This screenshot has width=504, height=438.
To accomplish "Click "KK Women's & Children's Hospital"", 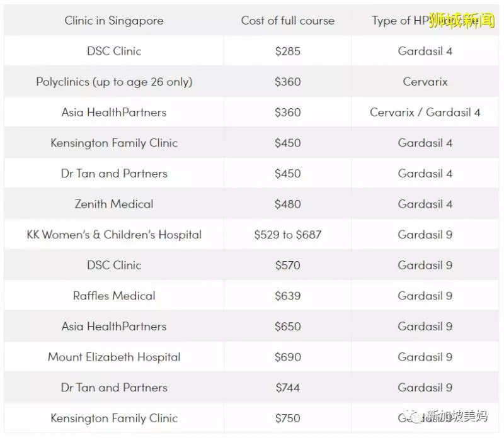I will point(114,235).
